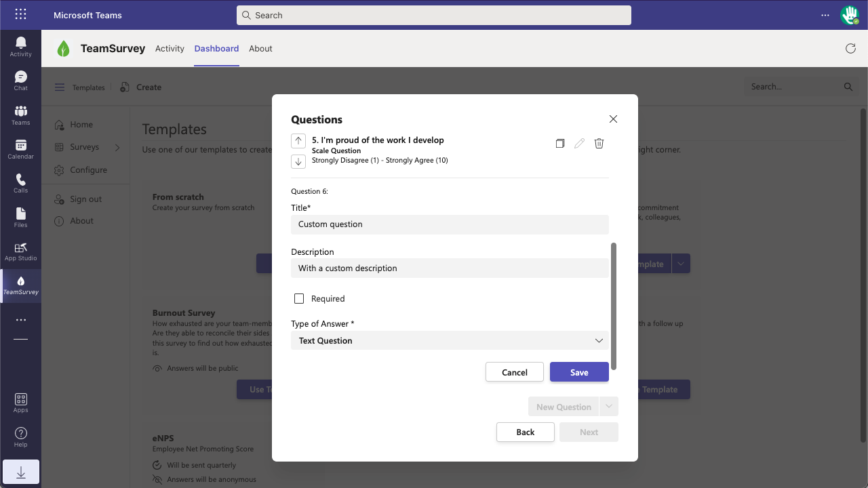
Task: Move question 5 down with arrow
Action: (x=298, y=161)
